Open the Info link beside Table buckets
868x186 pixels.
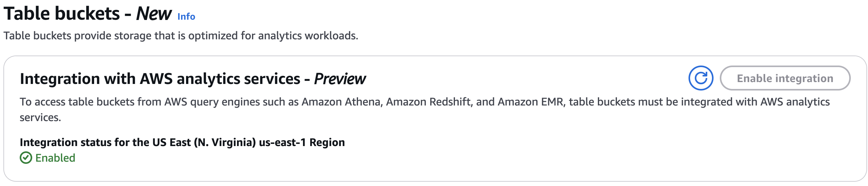tap(186, 17)
